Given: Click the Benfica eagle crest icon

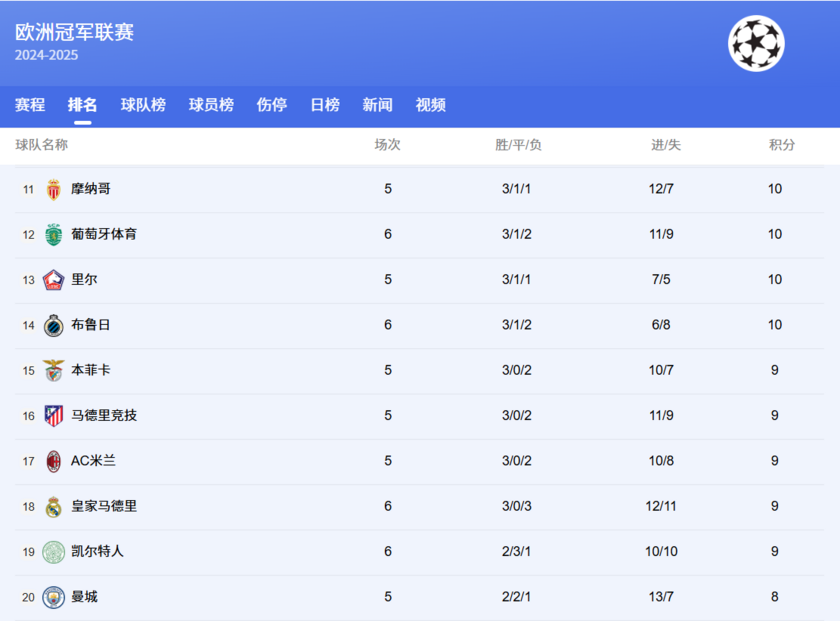Looking at the screenshot, I should click(55, 370).
